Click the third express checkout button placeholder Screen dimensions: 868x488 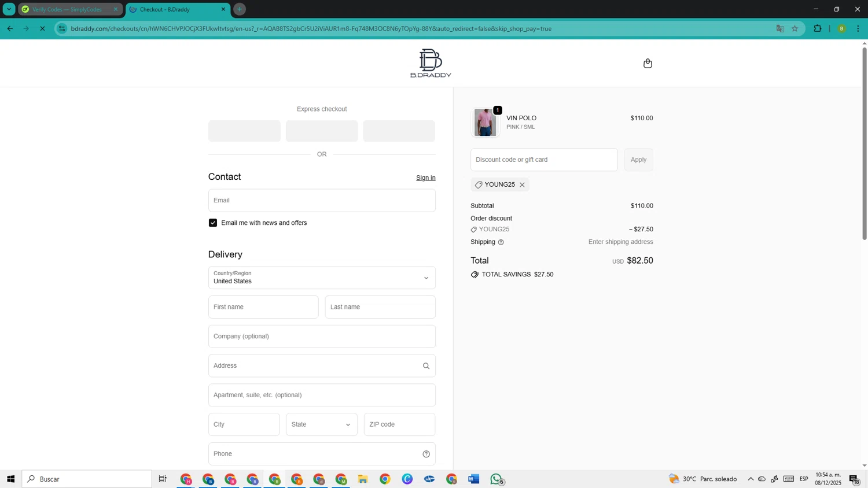[x=399, y=131]
